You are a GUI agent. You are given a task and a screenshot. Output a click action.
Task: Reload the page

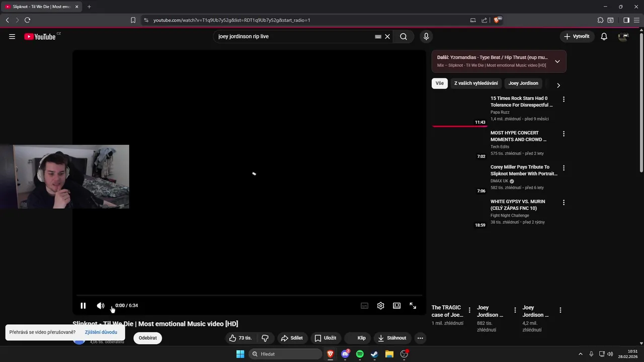pyautogui.click(x=27, y=20)
